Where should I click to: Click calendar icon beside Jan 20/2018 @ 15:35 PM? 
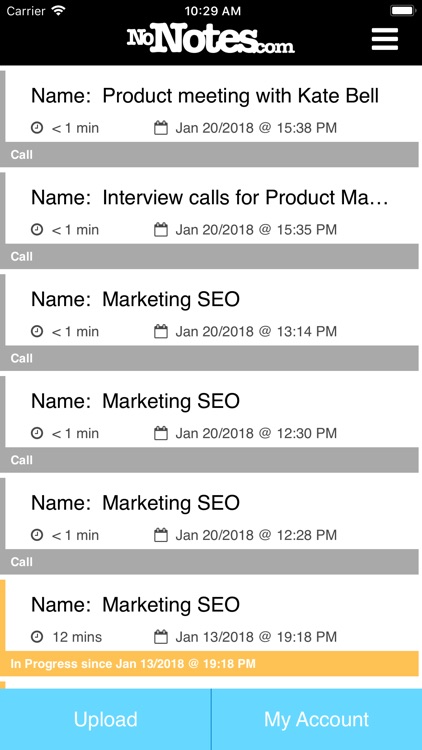tap(161, 230)
